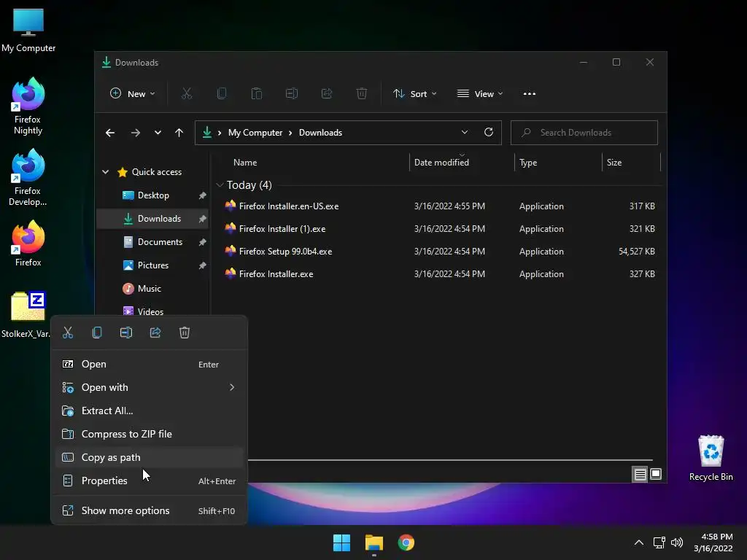Viewport: 747px width, 560px height.
Task: Click Share icon in context menu
Action: pos(155,332)
